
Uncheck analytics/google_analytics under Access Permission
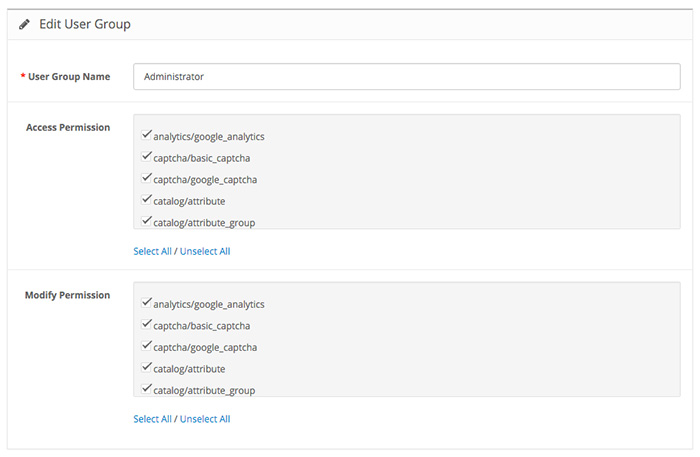coord(146,134)
